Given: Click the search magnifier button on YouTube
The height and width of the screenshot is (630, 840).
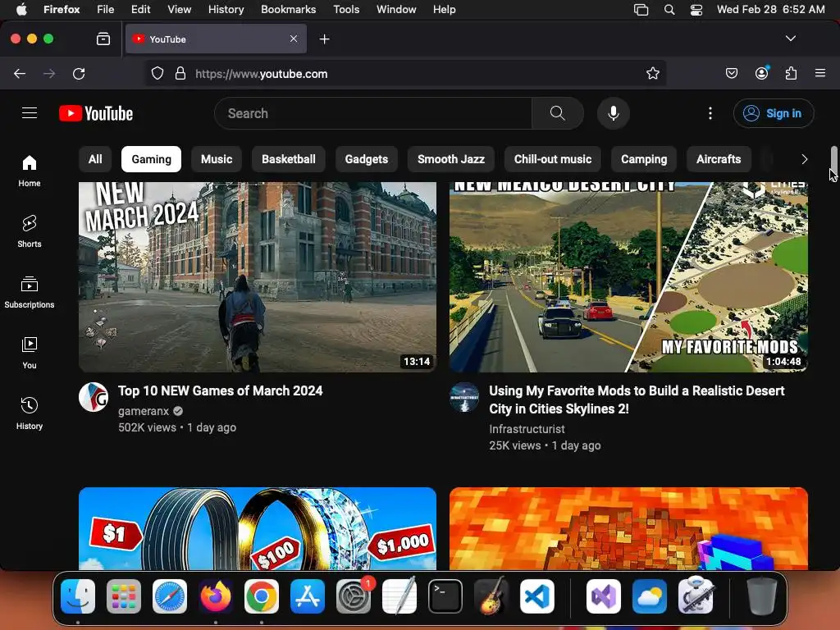Looking at the screenshot, I should [557, 113].
